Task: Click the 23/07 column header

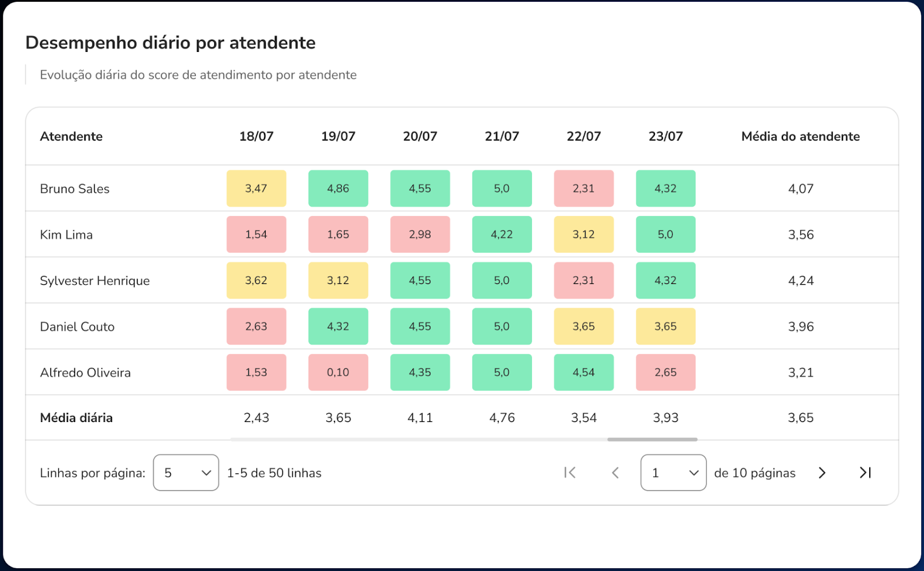Action: click(665, 137)
